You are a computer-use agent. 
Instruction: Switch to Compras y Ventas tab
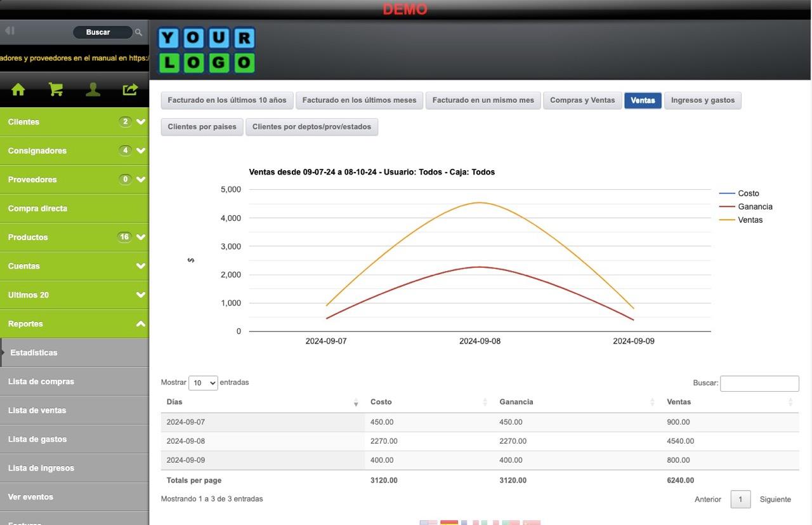coord(582,100)
